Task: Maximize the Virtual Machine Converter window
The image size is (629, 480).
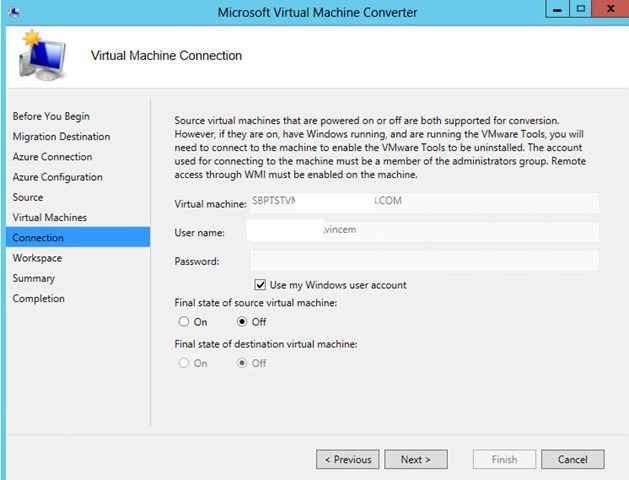Action: (580, 9)
